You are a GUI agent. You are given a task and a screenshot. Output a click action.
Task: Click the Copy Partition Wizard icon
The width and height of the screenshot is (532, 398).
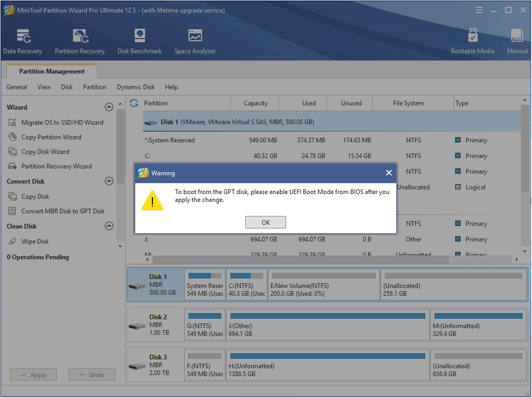coord(12,137)
